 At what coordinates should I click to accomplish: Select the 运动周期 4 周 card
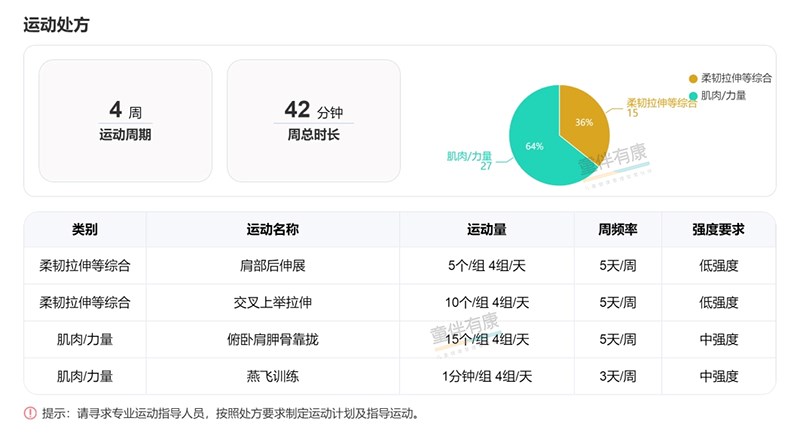tap(126, 121)
